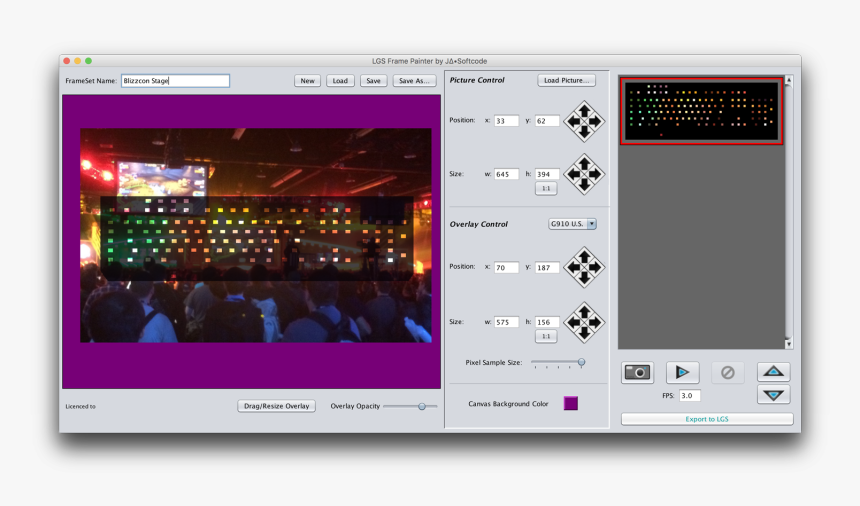
Task: Click the Overlay size 1:1 button
Action: pyautogui.click(x=546, y=336)
